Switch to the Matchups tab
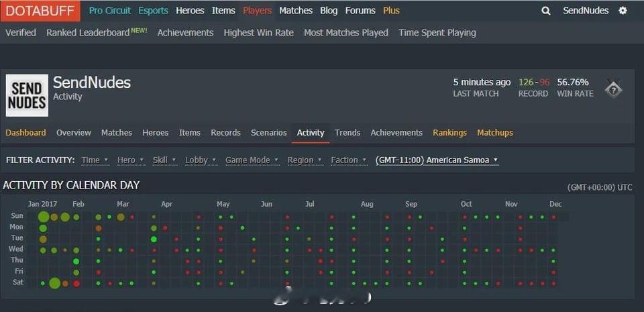644x312 pixels. point(495,133)
